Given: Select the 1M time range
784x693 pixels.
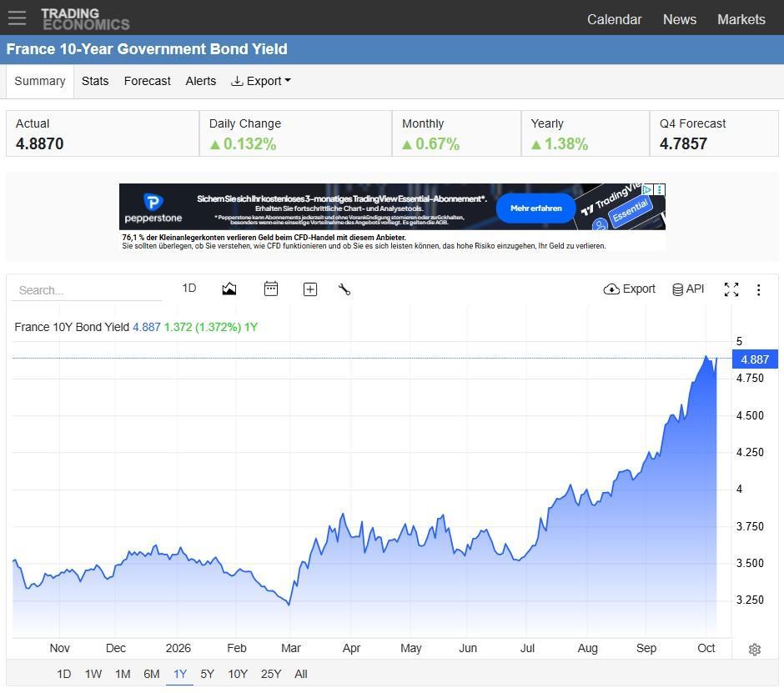Looking at the screenshot, I should click(123, 674).
